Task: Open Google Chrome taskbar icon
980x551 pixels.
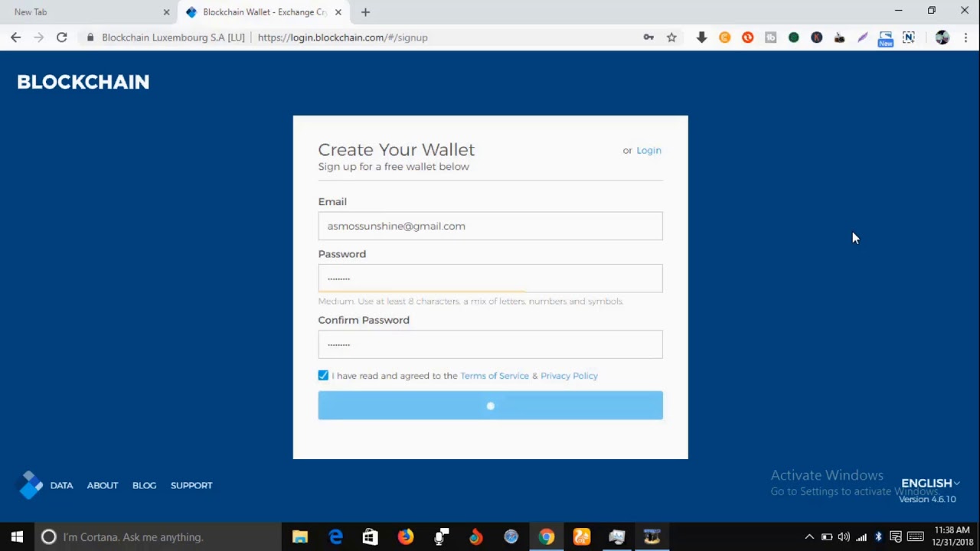Action: [x=546, y=537]
